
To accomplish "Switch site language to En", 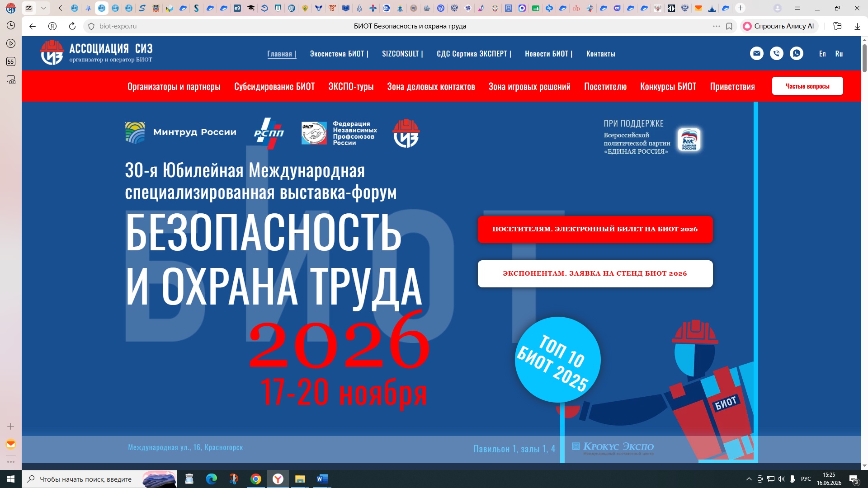I will click(x=822, y=54).
